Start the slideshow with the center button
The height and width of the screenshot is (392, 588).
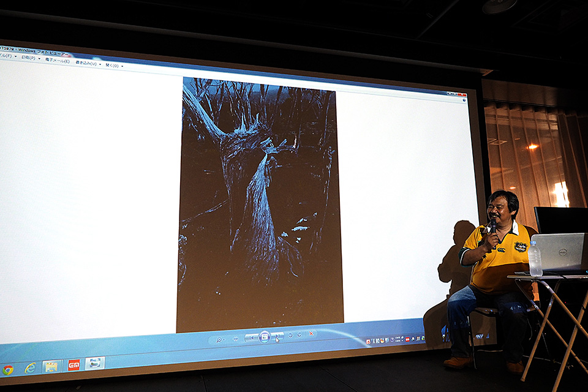point(265,336)
